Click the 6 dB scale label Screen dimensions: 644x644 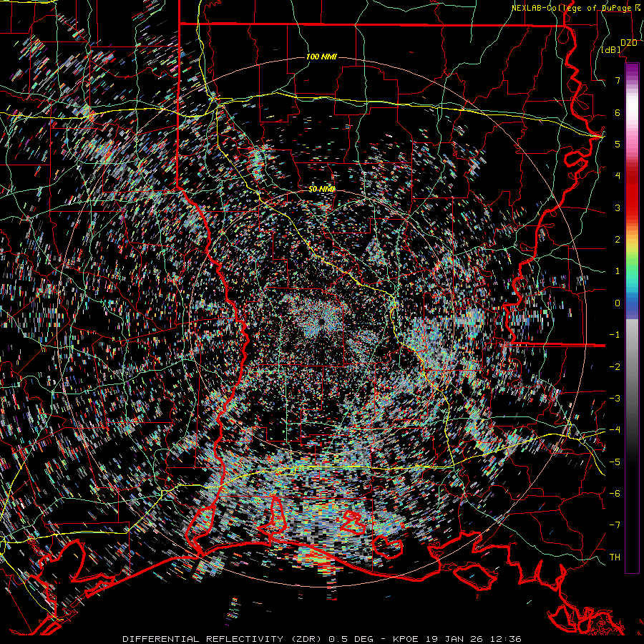pos(618,112)
